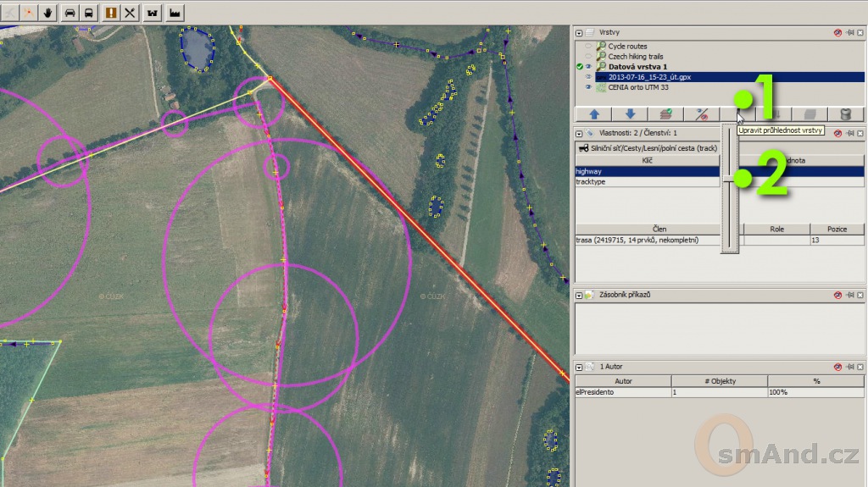868x487 pixels.
Task: Detach the Vrstvy panel
Action: click(x=850, y=33)
